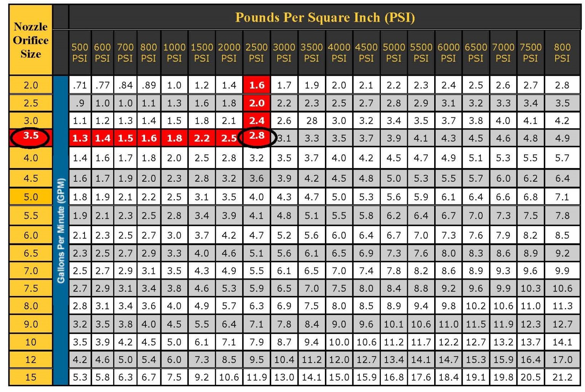
Task: Click the red 2.4 cell in the 3.0 row
Action: click(x=257, y=121)
